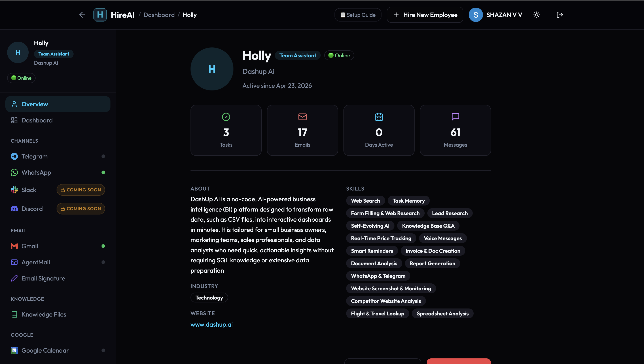This screenshot has height=364, width=644.
Task: Open the WhatsApp channel
Action: (36, 173)
